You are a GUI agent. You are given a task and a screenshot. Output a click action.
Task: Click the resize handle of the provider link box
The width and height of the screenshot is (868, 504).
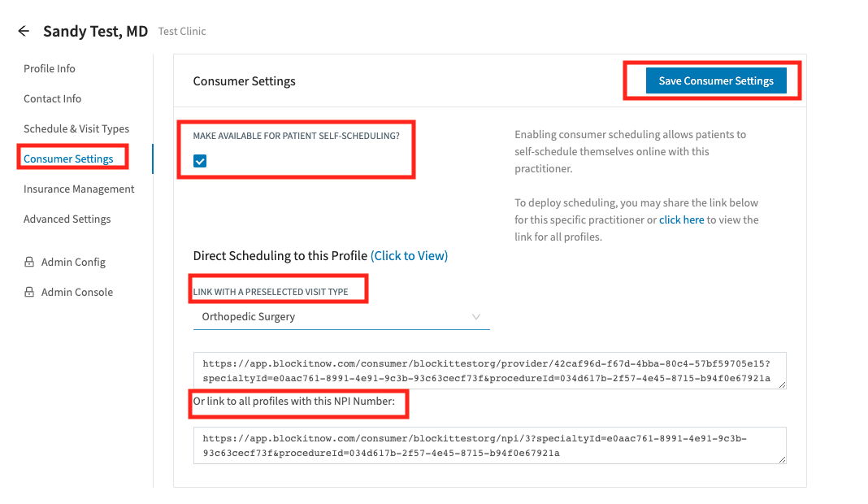click(782, 385)
